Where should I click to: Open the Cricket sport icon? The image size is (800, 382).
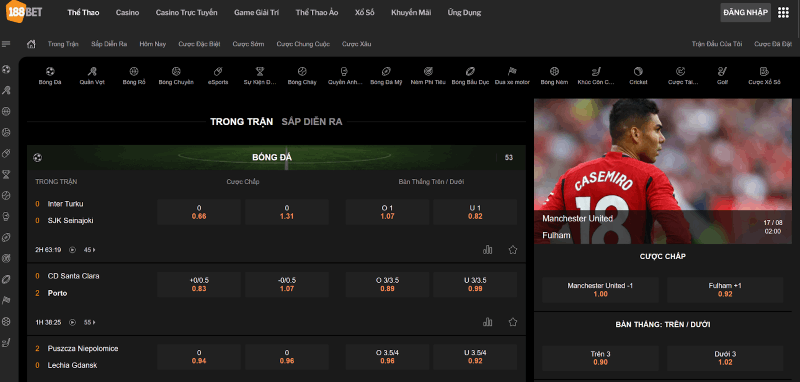coord(638,75)
